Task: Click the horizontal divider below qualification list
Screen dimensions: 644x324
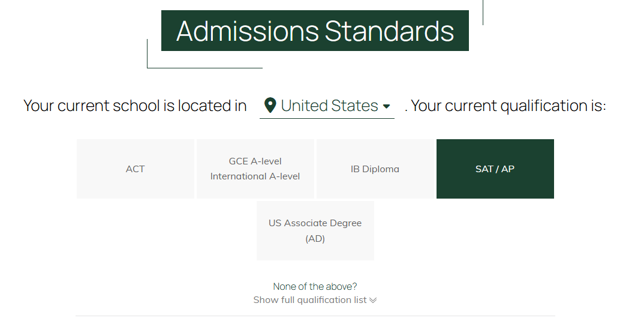Action: click(x=315, y=316)
